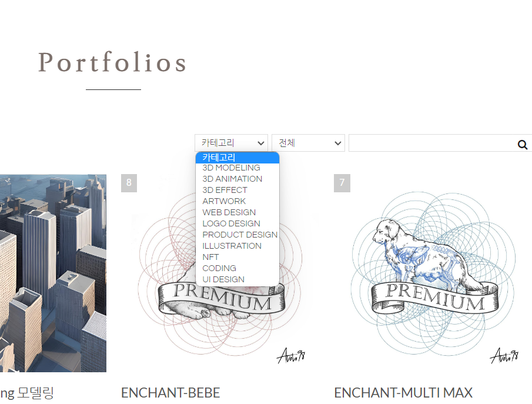
Task: Click the number 8 badge
Action: (129, 183)
